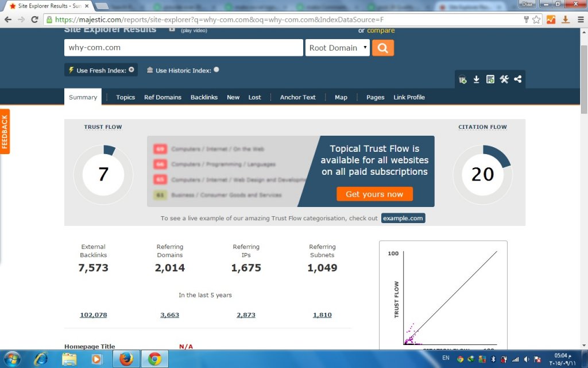Click the orange search magnifier button
The width and height of the screenshot is (588, 368).
point(383,48)
